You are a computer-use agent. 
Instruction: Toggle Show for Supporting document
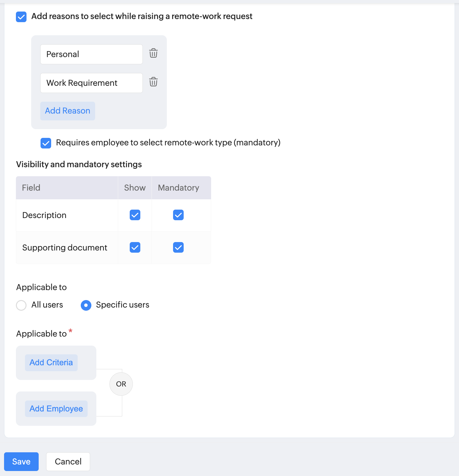(x=135, y=247)
